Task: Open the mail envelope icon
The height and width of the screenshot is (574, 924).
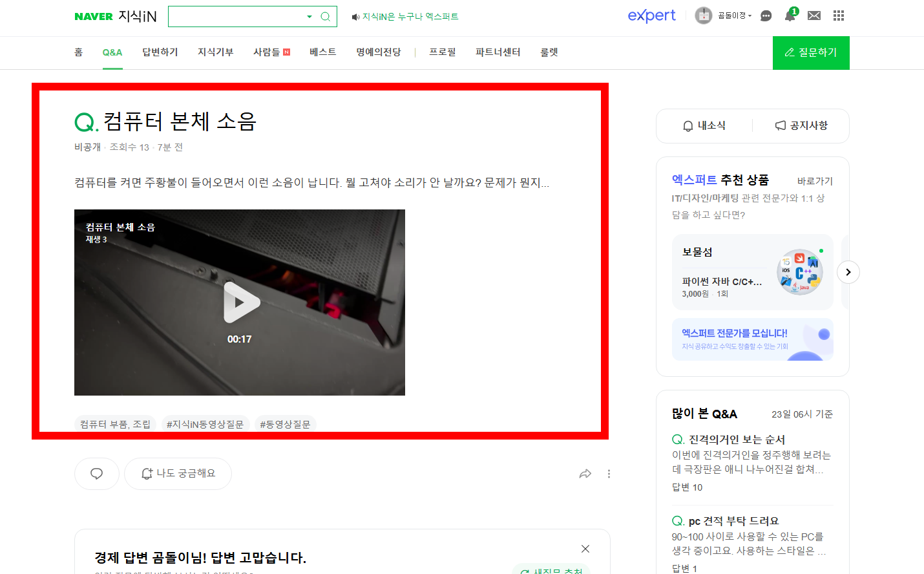Action: point(814,16)
